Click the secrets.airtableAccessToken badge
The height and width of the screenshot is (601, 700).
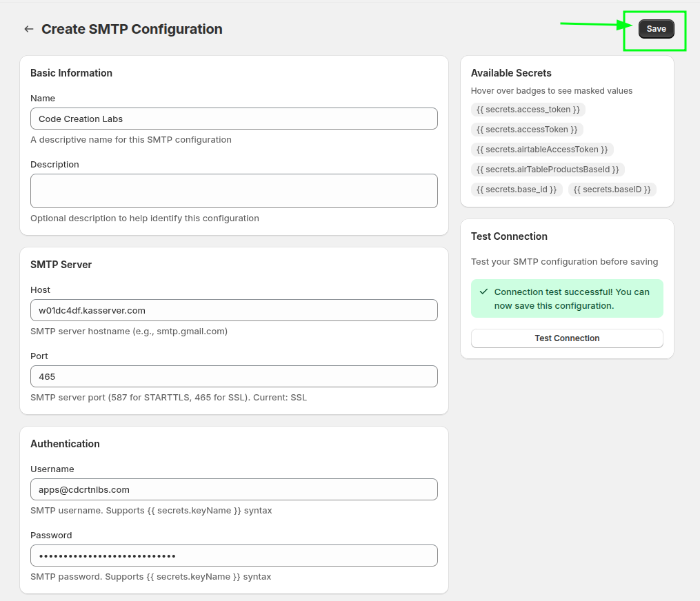(542, 150)
